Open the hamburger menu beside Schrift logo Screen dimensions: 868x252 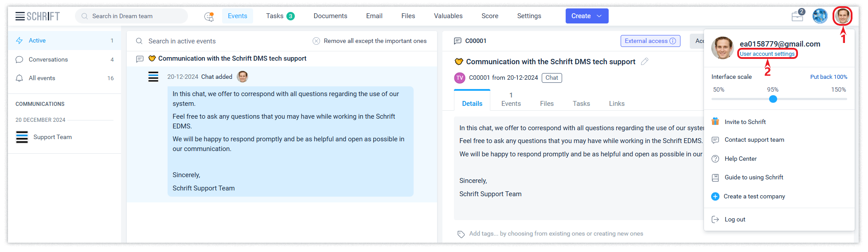pos(20,16)
